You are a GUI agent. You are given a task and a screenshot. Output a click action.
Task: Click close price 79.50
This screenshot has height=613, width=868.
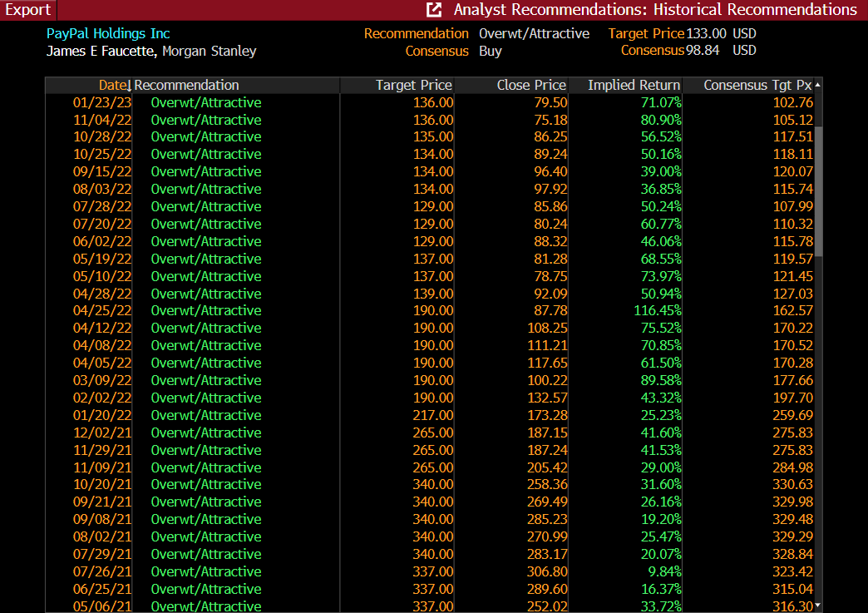click(x=550, y=103)
